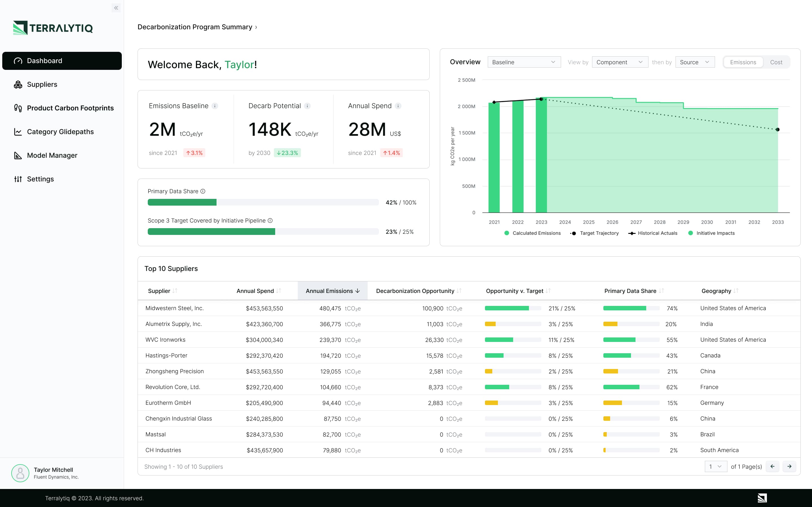Image resolution: width=812 pixels, height=507 pixels.
Task: Switch the overview chart to Cost view
Action: pos(776,62)
